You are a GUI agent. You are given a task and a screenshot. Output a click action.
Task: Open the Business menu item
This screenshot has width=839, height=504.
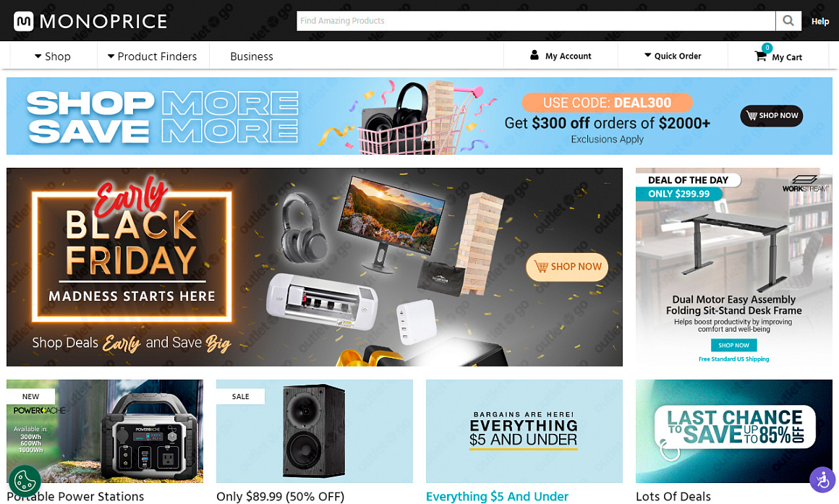pos(252,56)
